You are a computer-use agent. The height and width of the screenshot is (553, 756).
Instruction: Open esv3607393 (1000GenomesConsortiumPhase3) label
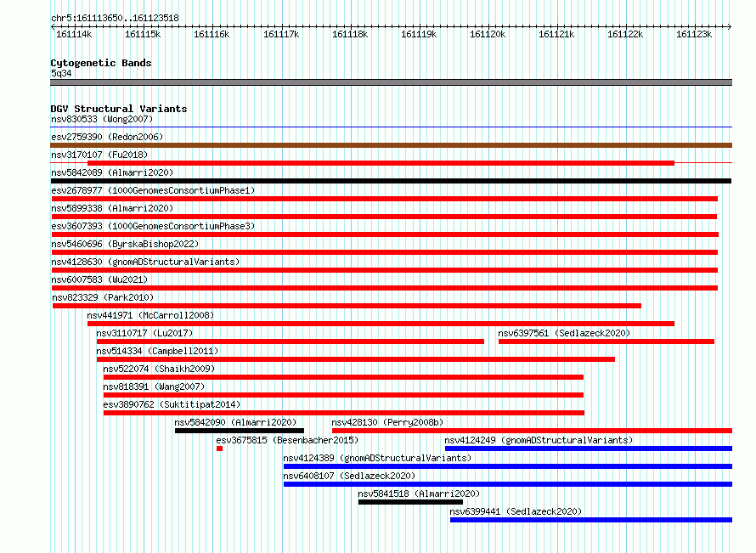(x=153, y=226)
